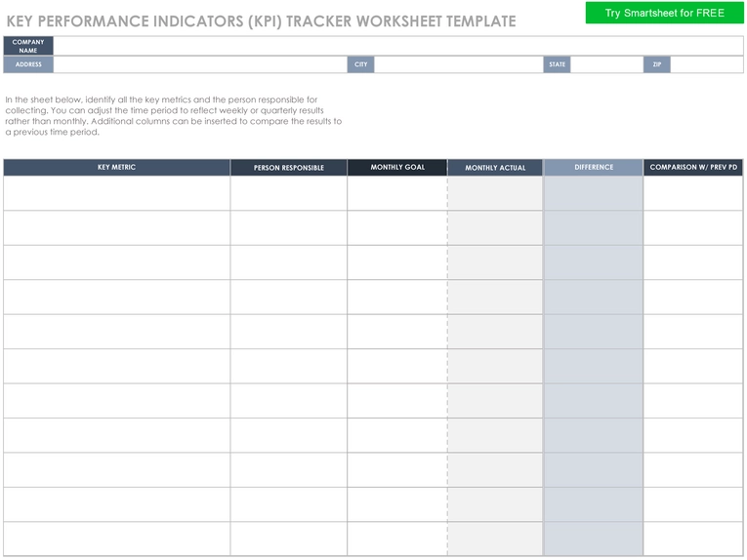Select the ADDRESS label cell
The image size is (747, 560).
tap(28, 64)
